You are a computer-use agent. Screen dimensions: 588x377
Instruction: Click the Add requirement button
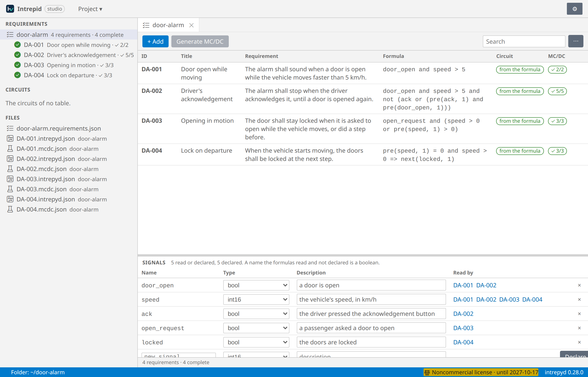pyautogui.click(x=155, y=41)
